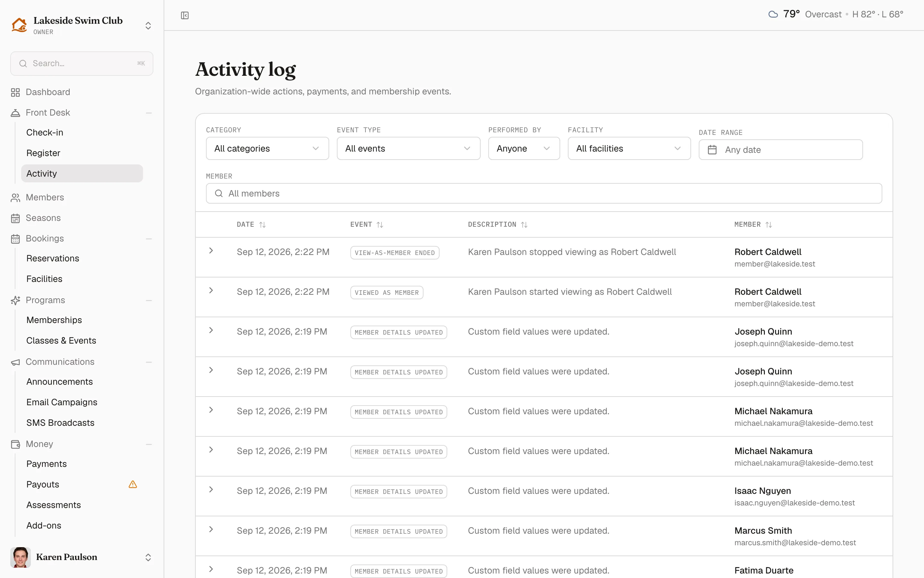Expand the Viewed As Member row
This screenshot has width=924, height=578.
(211, 291)
